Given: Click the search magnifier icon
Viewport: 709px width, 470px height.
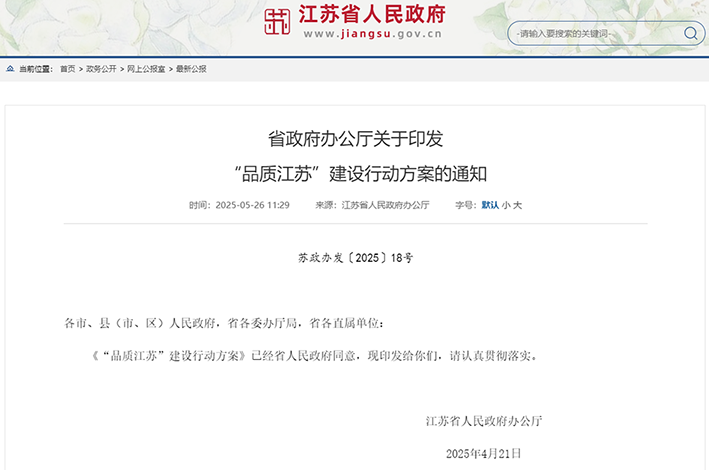Looking at the screenshot, I should coord(690,33).
